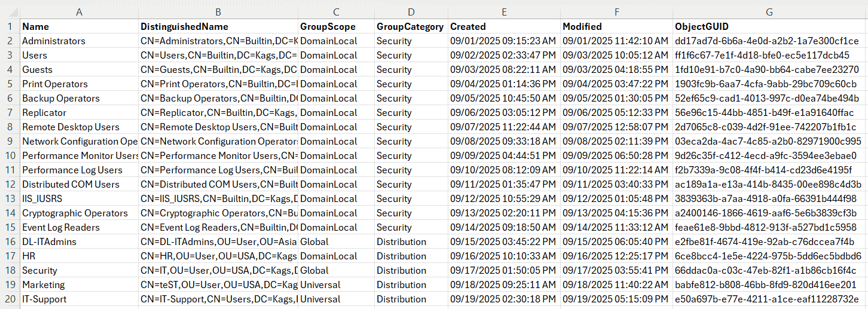Image resolution: width=868 pixels, height=309 pixels.
Task: Click modified date 09/18/2025 11:40:22 AM
Action: pos(616,284)
